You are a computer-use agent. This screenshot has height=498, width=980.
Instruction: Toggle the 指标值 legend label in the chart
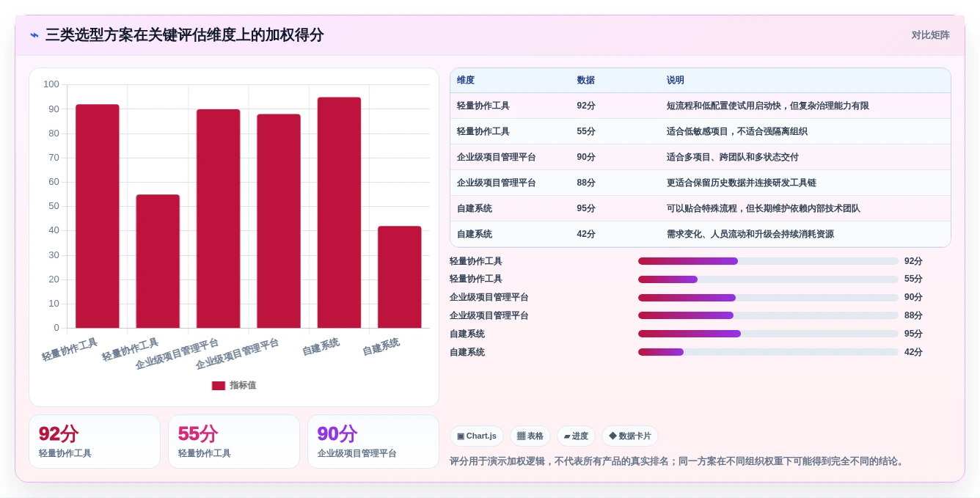tap(243, 386)
